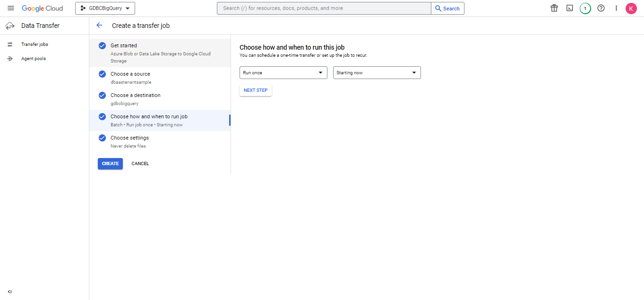Click the CREATE button

point(110,164)
